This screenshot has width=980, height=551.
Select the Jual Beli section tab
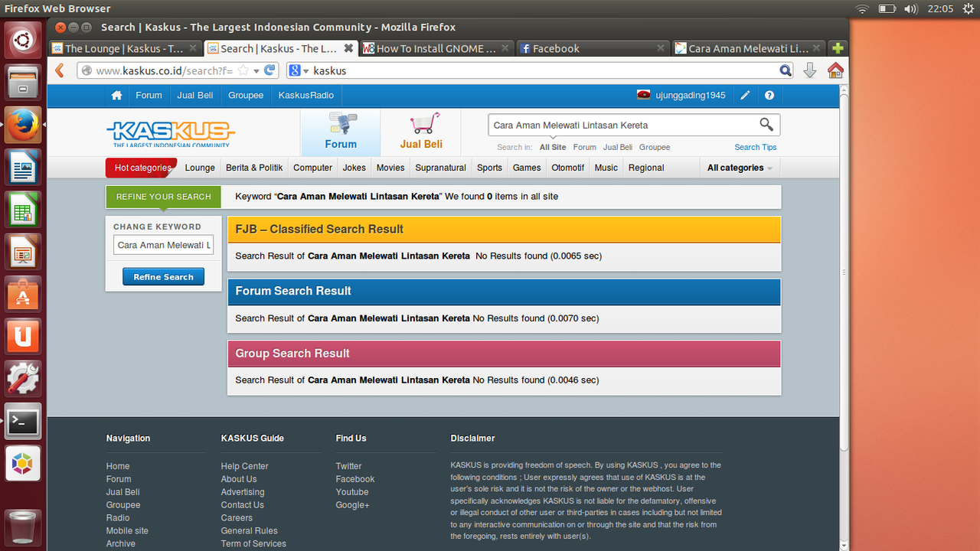point(421,132)
